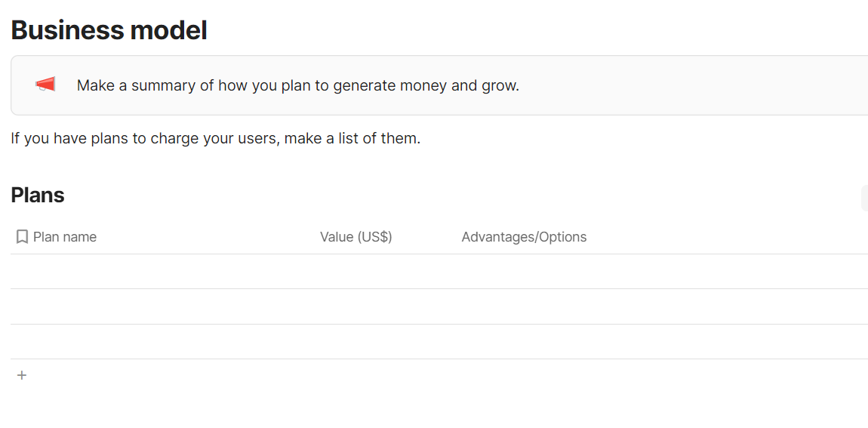Open the Value (US$) column header
The width and height of the screenshot is (868, 428).
(x=356, y=237)
